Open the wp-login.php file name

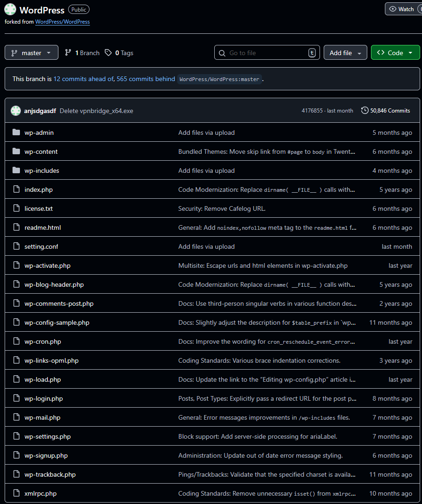pyautogui.click(x=44, y=398)
